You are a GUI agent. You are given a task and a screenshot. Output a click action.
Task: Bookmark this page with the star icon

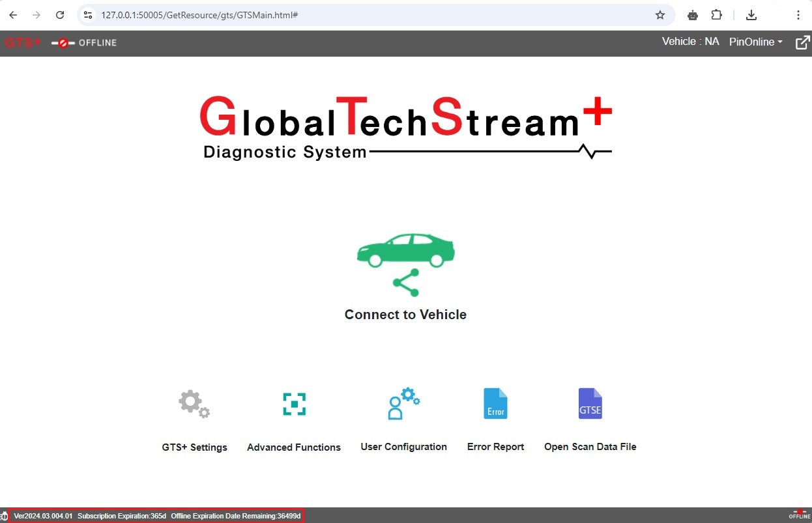click(x=660, y=14)
